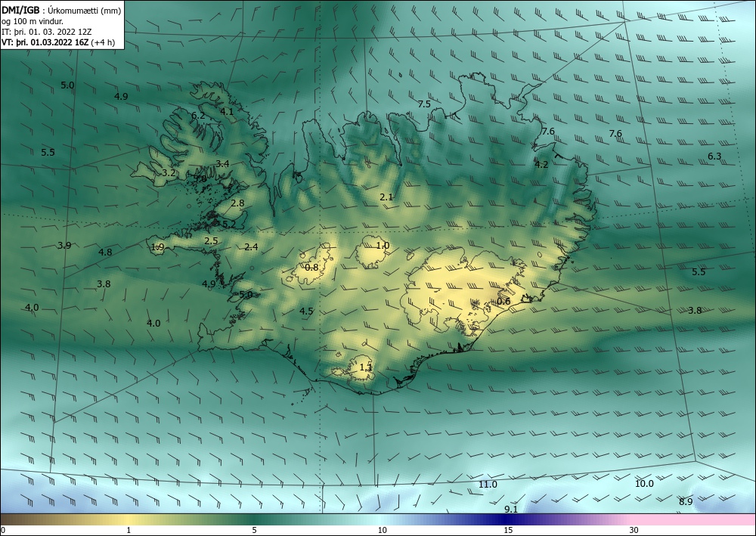Click the initial time line 'IT: þri. 01. 03. 2022 12Z'

(46, 32)
